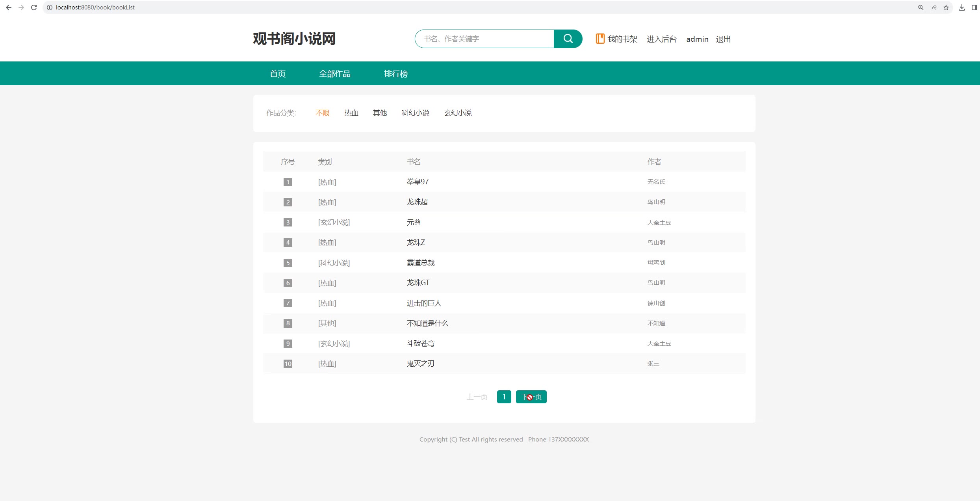
Task: Click the browser forward arrow
Action: tap(21, 7)
